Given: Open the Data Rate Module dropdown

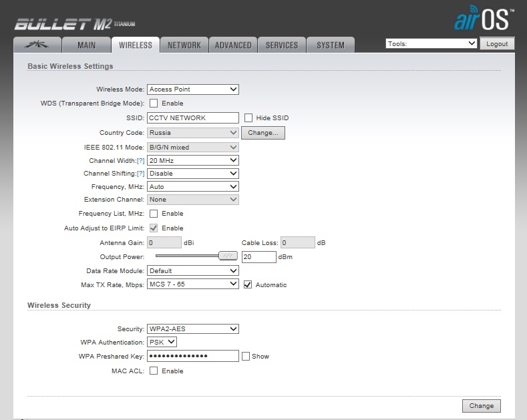Looking at the screenshot, I should 193,271.
